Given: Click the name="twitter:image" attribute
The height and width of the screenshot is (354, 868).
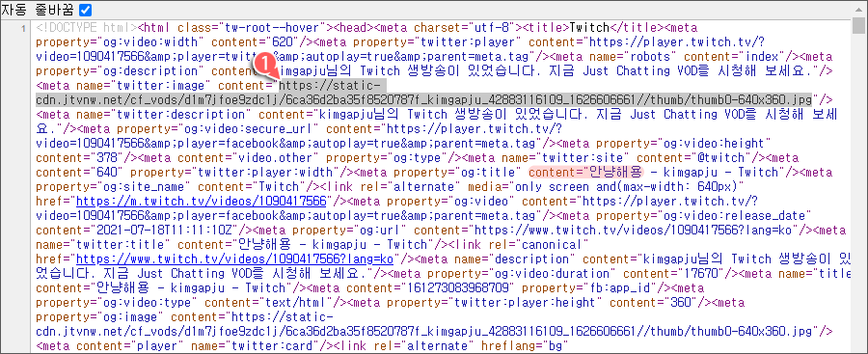Looking at the screenshot, I should (x=143, y=85).
